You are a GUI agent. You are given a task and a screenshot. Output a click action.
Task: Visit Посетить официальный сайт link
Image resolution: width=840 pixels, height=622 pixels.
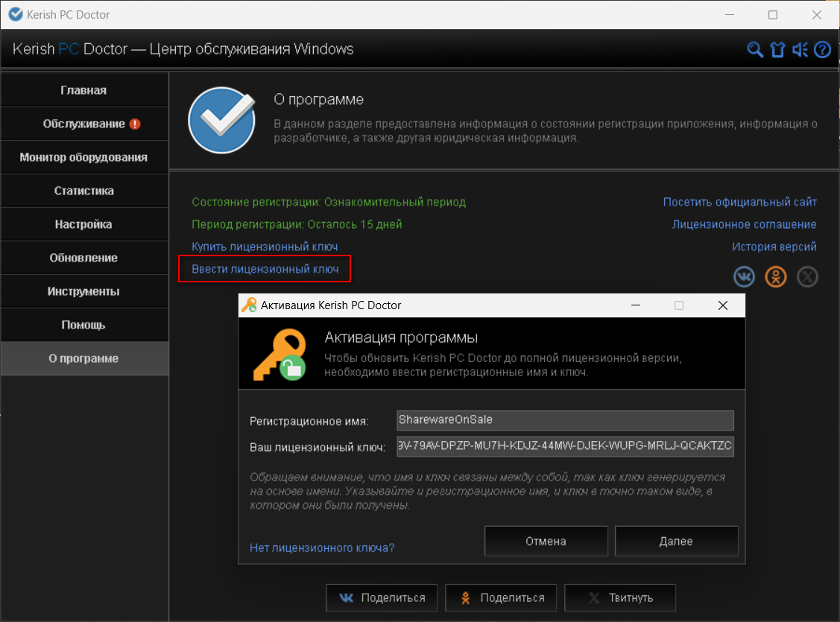point(740,202)
